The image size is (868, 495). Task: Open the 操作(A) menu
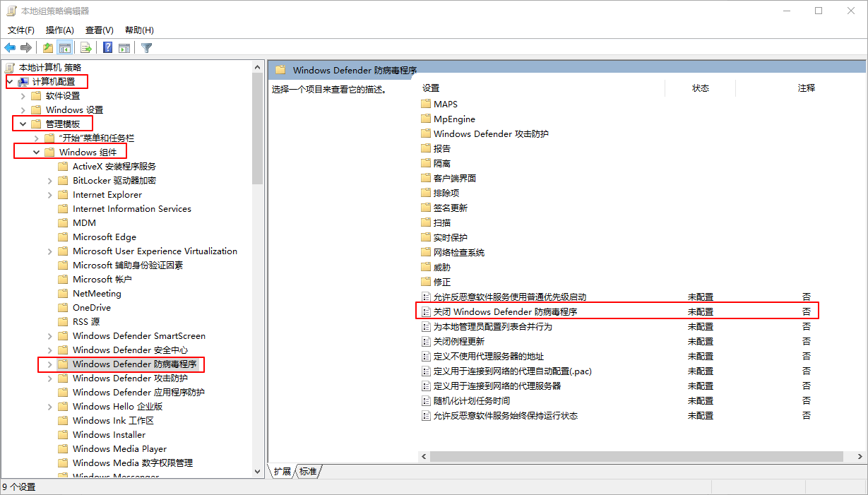click(60, 30)
